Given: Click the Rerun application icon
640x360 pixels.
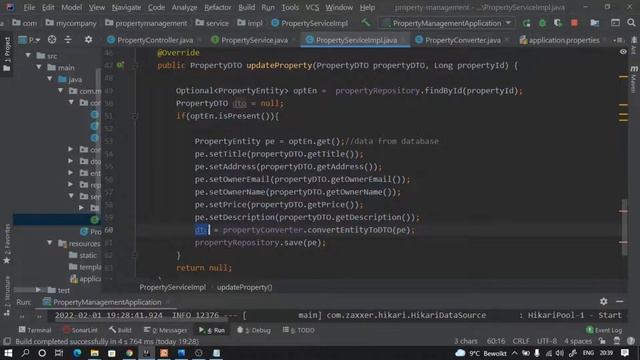Looking at the screenshot, I should click(x=527, y=23).
